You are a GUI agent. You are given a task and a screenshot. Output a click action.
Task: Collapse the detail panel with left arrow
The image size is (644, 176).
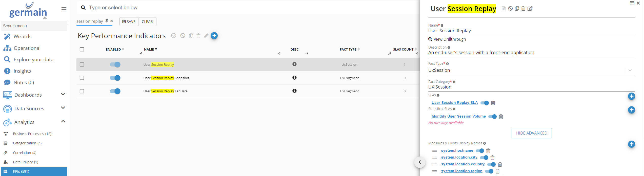[x=420, y=162]
